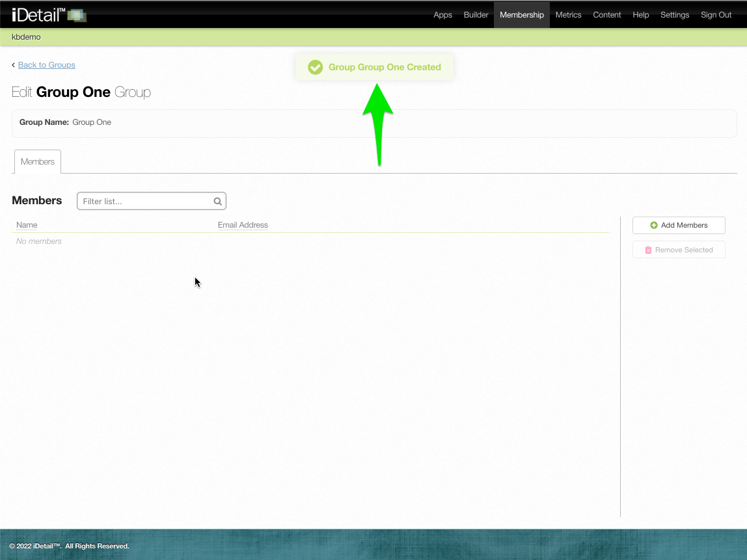Viewport: 747px width, 560px height.
Task: Click the search magnifier icon in filter box
Action: point(218,202)
